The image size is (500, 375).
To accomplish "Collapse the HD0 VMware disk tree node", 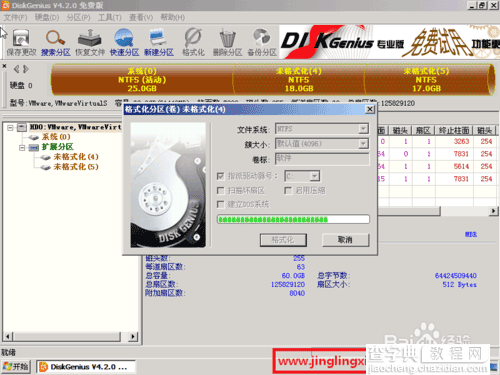I will click(x=10, y=127).
